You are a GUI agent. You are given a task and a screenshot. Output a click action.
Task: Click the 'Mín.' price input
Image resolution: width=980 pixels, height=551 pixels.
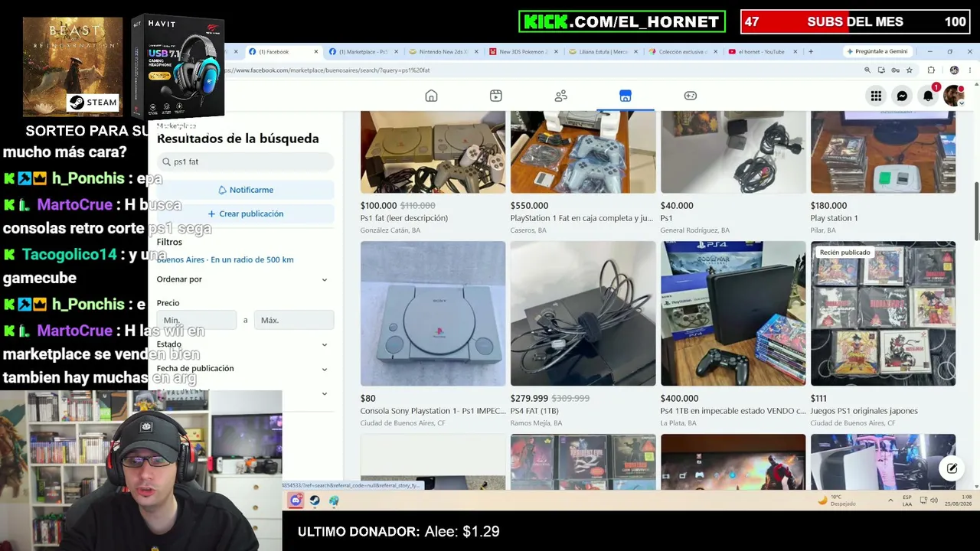(x=197, y=320)
